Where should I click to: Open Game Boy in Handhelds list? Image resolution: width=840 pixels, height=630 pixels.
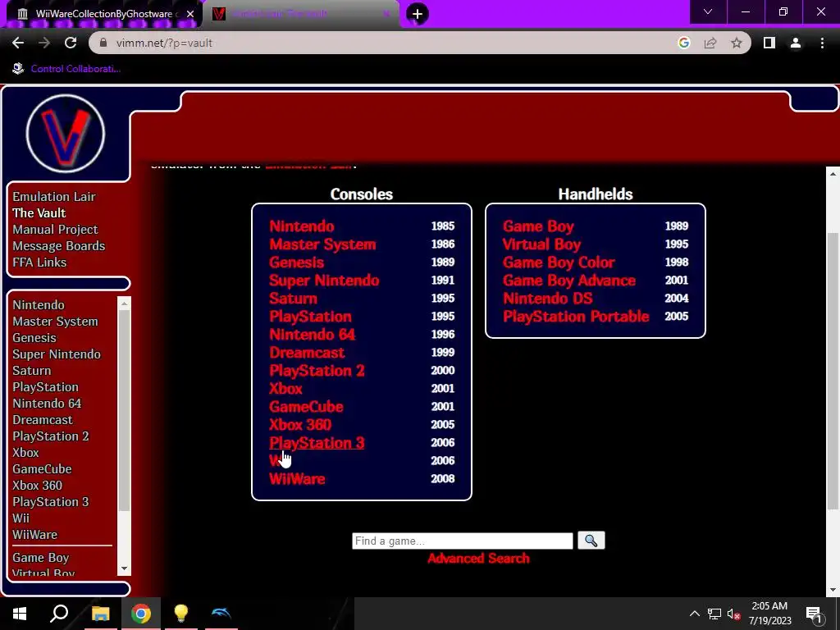538,226
